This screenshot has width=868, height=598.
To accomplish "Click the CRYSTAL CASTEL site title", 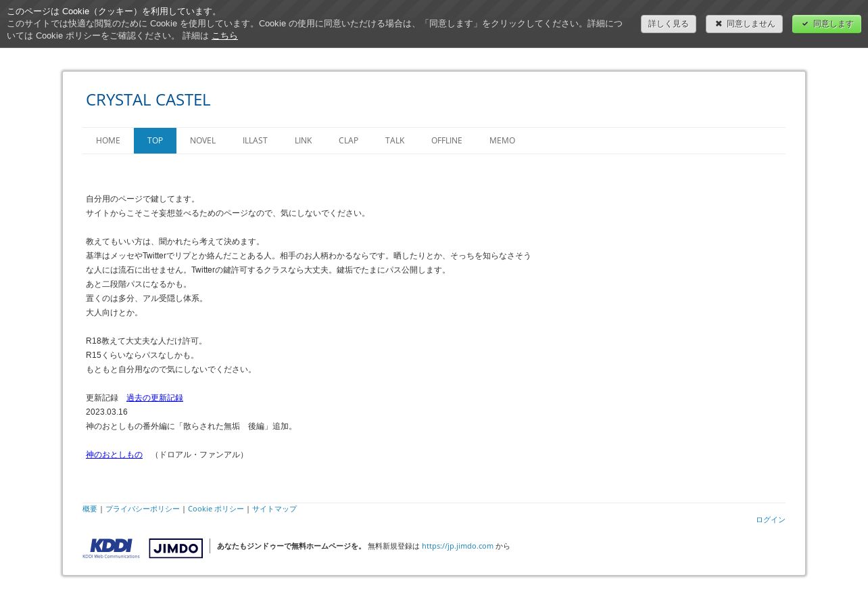I will click(148, 99).
